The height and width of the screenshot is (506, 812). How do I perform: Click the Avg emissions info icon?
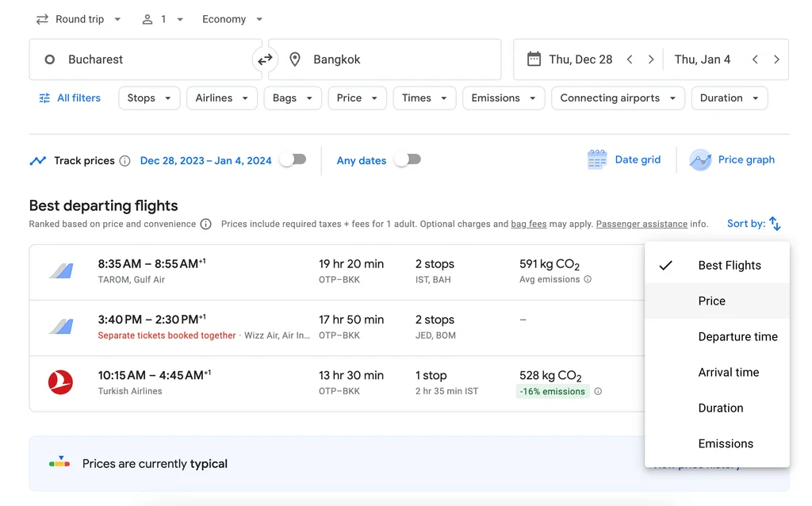(588, 279)
